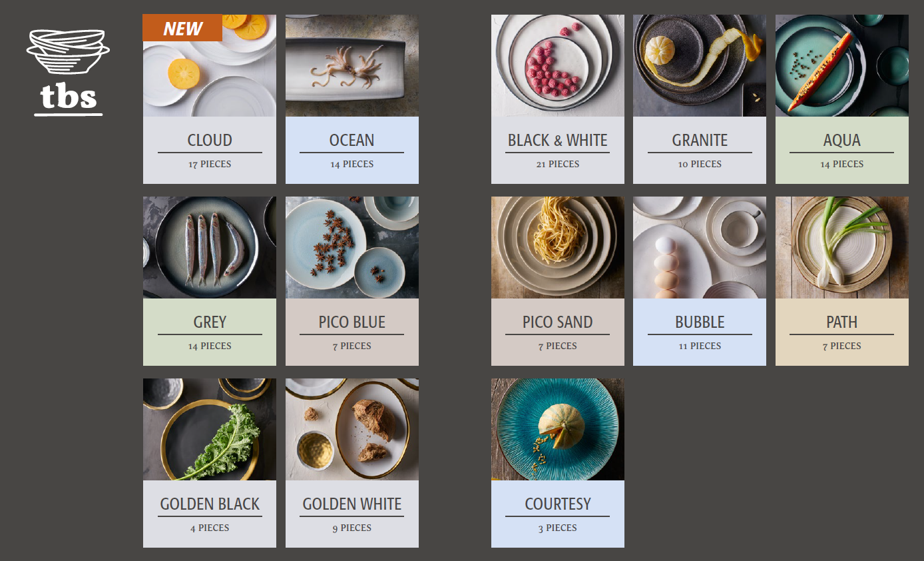Open the Golden Black kale plate photo
The image size is (924, 561).
[x=210, y=430]
